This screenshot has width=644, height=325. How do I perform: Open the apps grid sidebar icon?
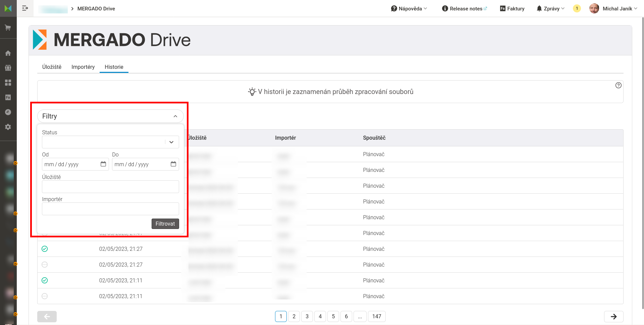pyautogui.click(x=8, y=83)
